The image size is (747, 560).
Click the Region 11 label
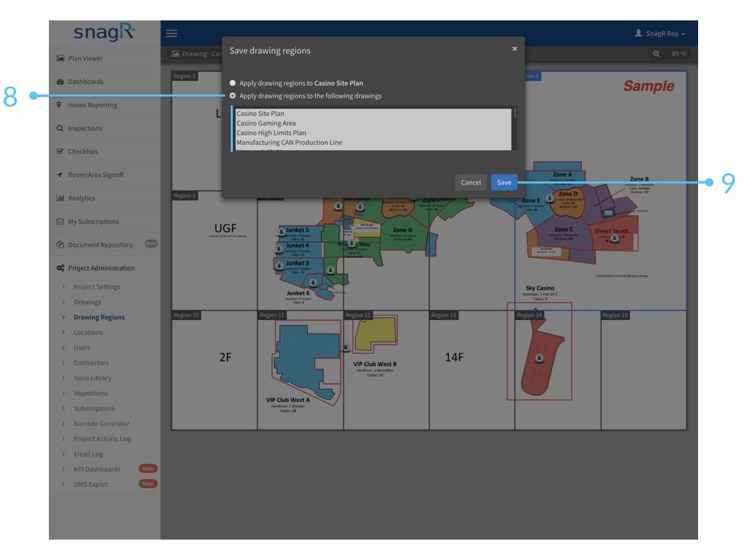click(271, 315)
